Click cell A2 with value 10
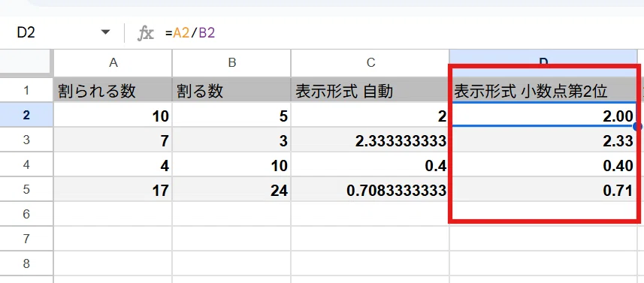The image size is (644, 283). click(x=113, y=115)
